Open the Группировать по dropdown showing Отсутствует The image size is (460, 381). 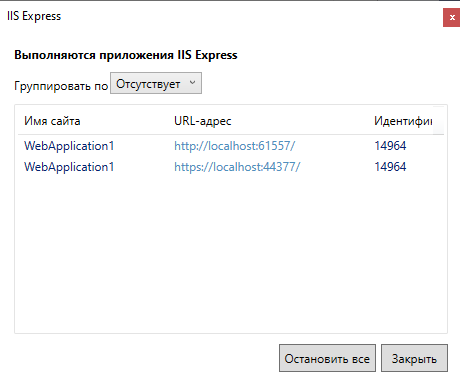pyautogui.click(x=156, y=83)
